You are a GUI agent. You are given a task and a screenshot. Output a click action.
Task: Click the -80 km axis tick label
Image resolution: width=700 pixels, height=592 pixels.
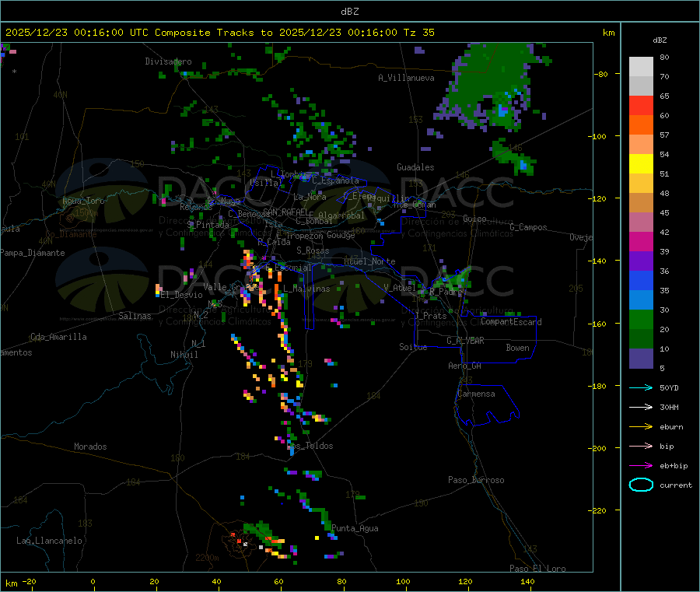(x=601, y=74)
